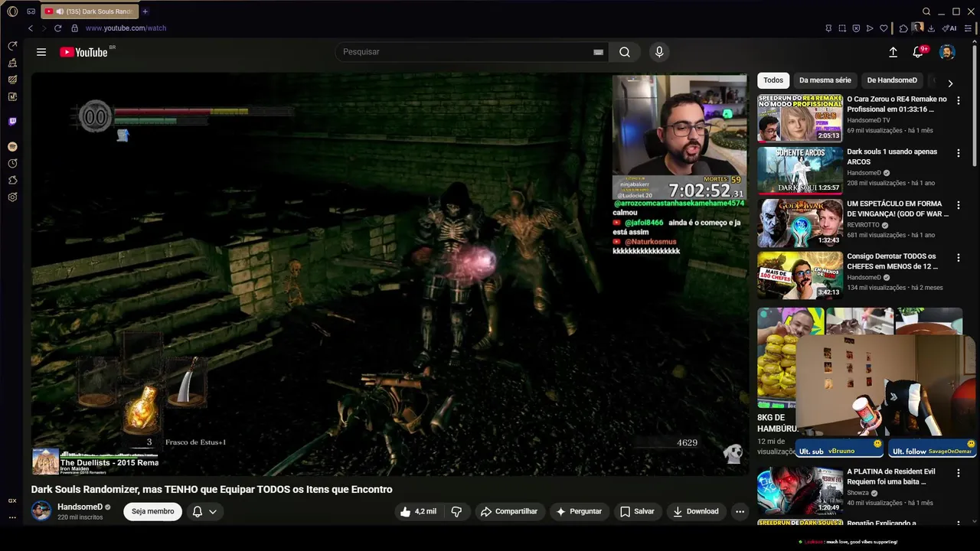Click the pin icon in address bar
The height and width of the screenshot is (551, 980).
(828, 28)
